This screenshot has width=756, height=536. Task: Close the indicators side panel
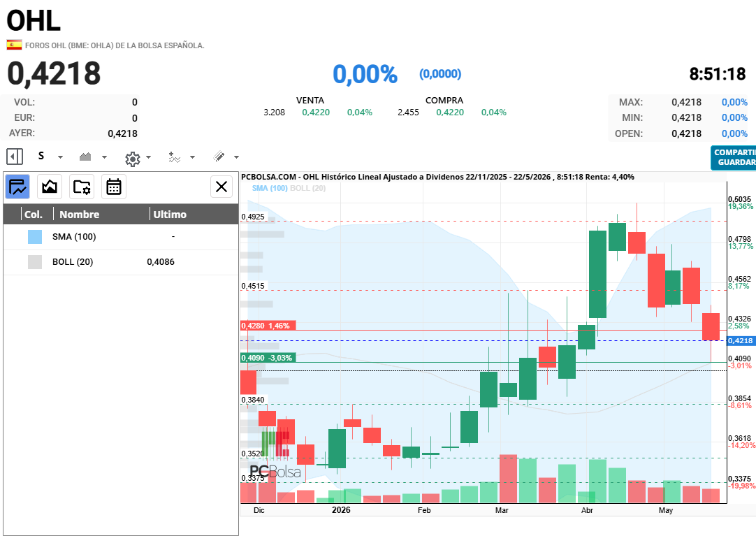(x=221, y=187)
